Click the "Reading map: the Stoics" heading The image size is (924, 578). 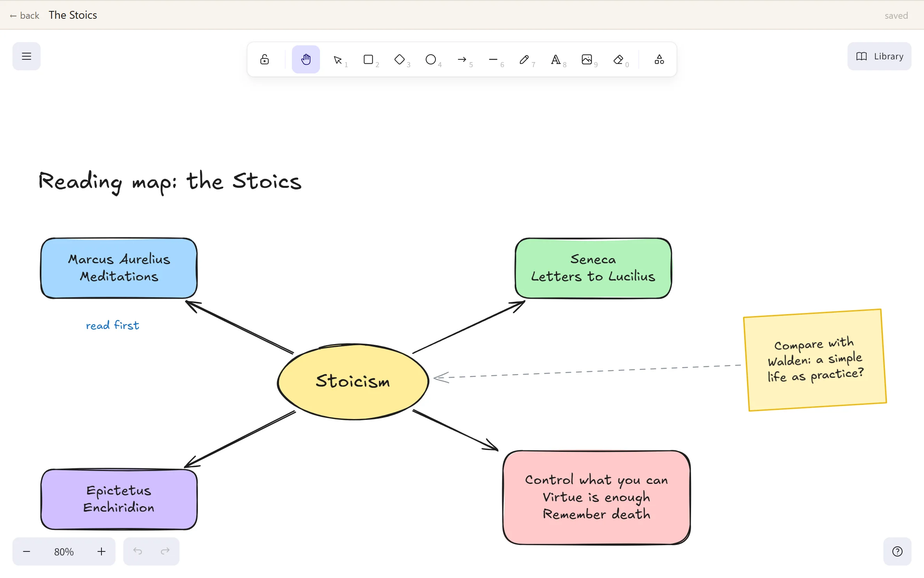170,182
